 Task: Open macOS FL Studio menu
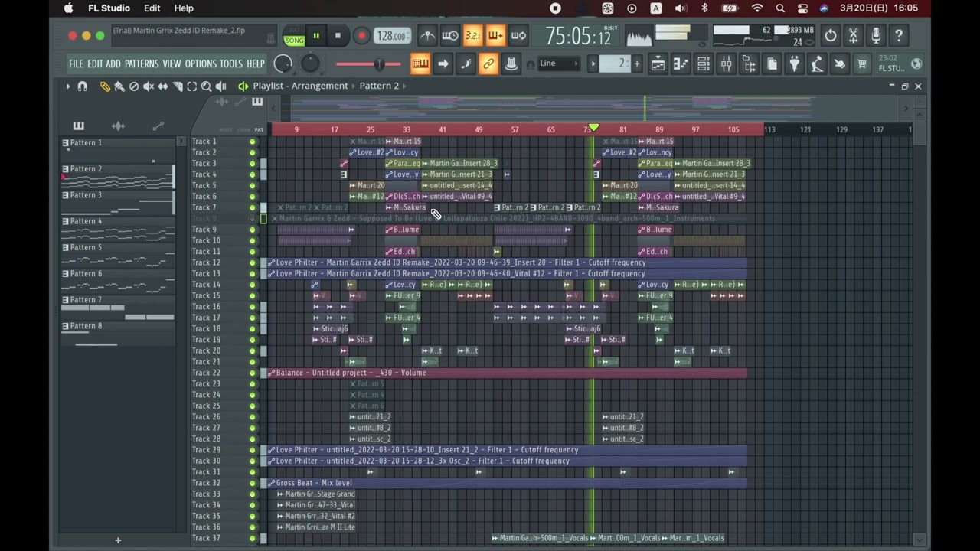point(109,8)
